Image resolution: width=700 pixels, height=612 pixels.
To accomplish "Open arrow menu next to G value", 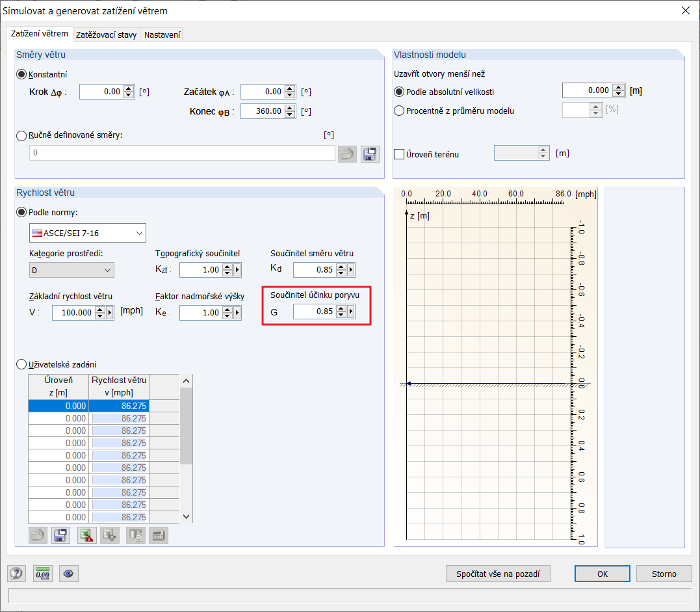I will point(351,312).
